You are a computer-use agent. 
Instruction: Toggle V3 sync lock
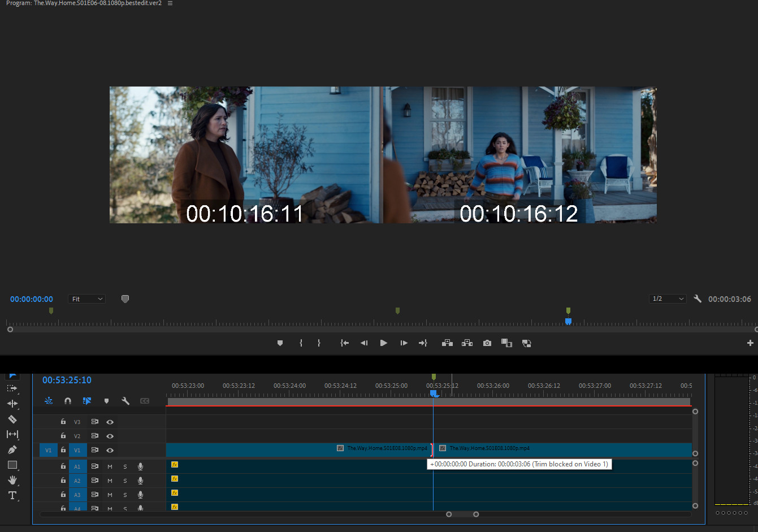pos(94,422)
